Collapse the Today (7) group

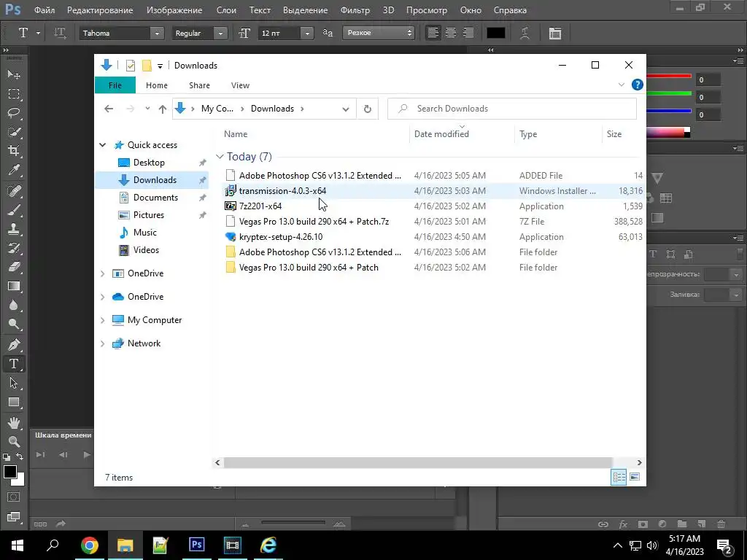coord(220,157)
